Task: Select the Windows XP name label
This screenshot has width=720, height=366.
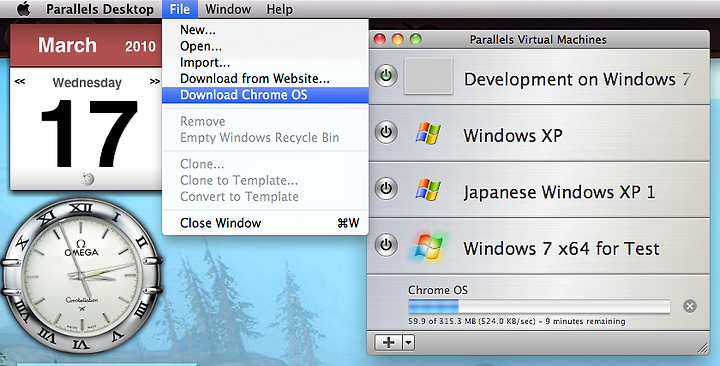Action: coord(513,135)
